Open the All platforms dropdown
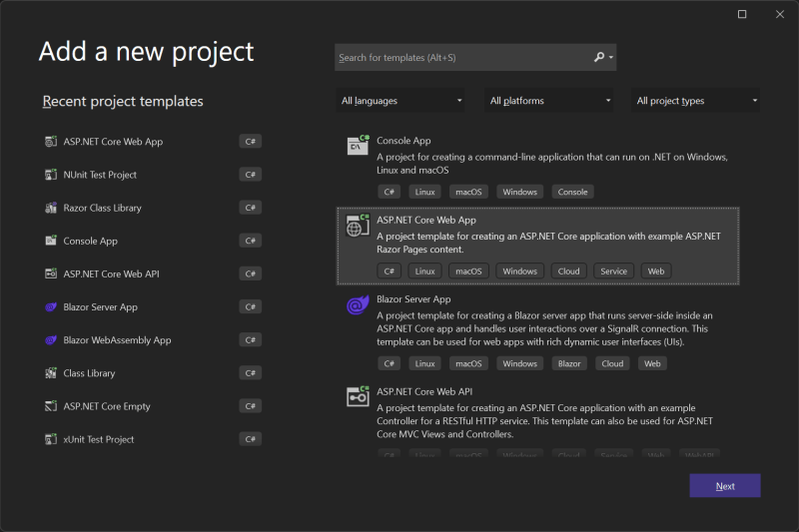 pos(548,101)
